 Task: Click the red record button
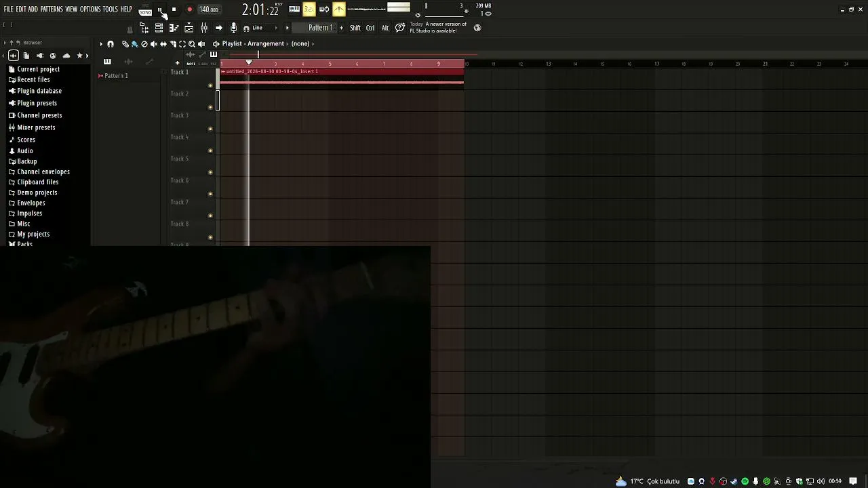point(189,9)
